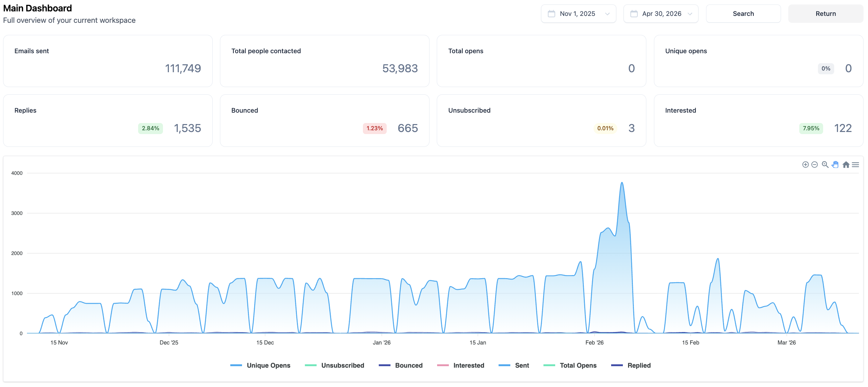This screenshot has height=387, width=868.
Task: Click the 53,983 people contacted value
Action: click(400, 68)
